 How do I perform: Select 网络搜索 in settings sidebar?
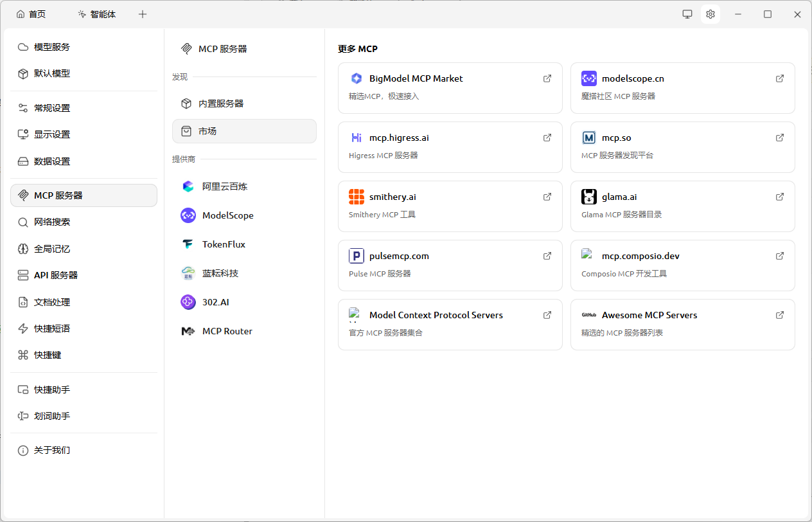pos(51,222)
